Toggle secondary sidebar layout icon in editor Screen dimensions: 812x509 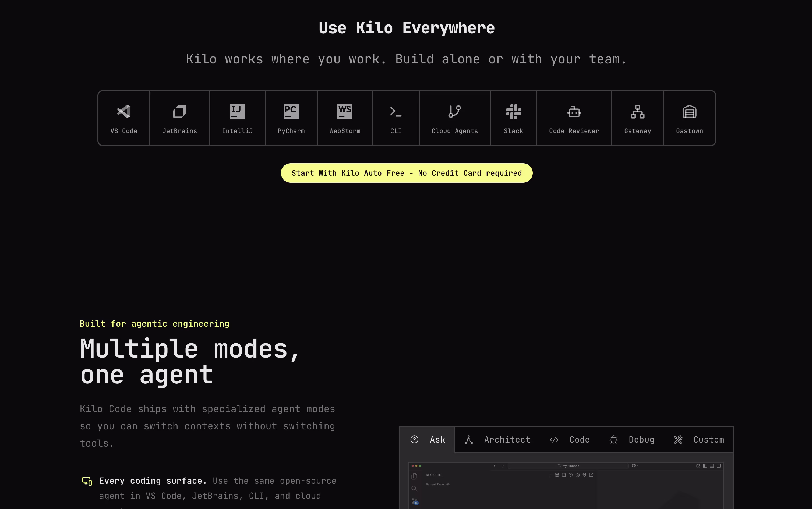coord(719,466)
